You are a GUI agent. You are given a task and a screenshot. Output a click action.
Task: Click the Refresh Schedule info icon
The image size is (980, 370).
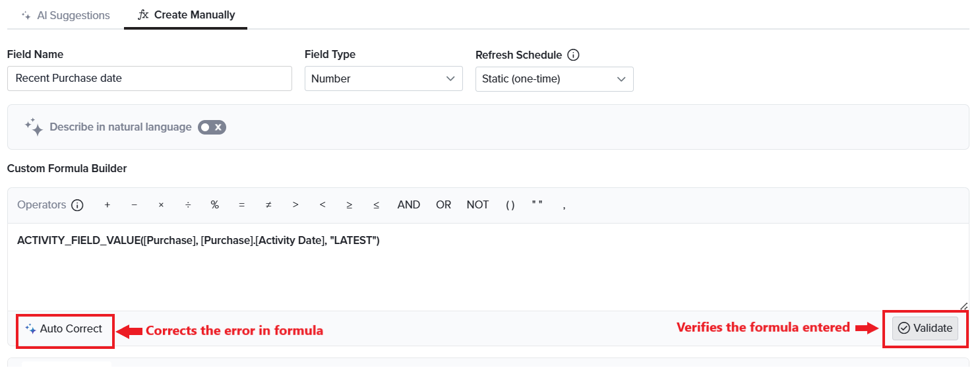[x=573, y=55]
